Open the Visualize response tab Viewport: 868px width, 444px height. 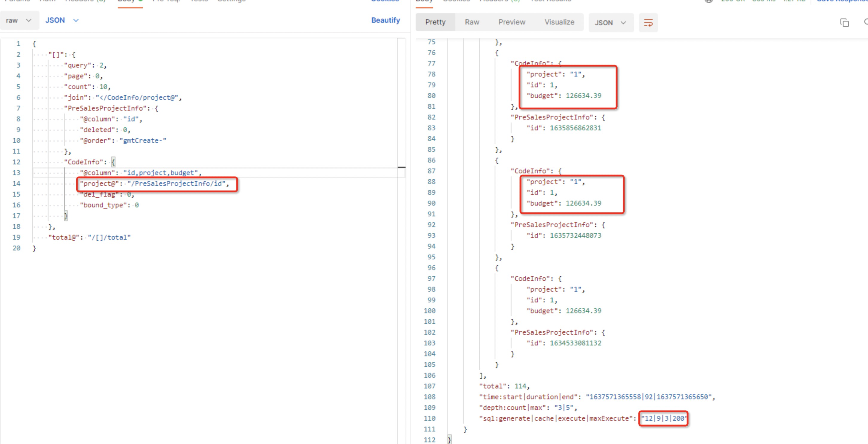pyautogui.click(x=559, y=22)
